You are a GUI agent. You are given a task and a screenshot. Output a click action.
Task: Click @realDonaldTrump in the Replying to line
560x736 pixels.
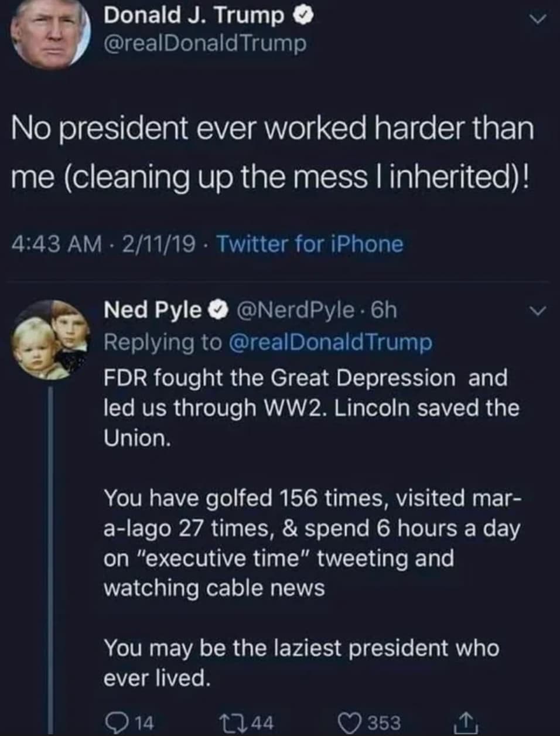click(329, 342)
